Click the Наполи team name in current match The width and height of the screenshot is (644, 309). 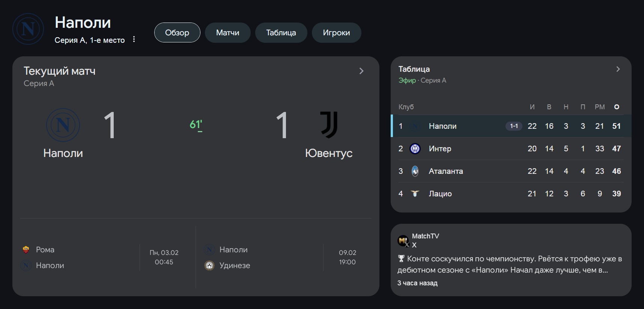click(63, 153)
